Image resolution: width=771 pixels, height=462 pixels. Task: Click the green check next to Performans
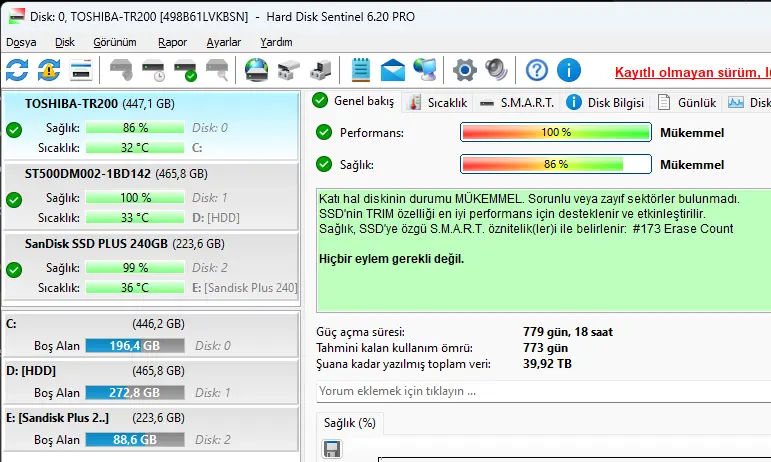pyautogui.click(x=324, y=132)
